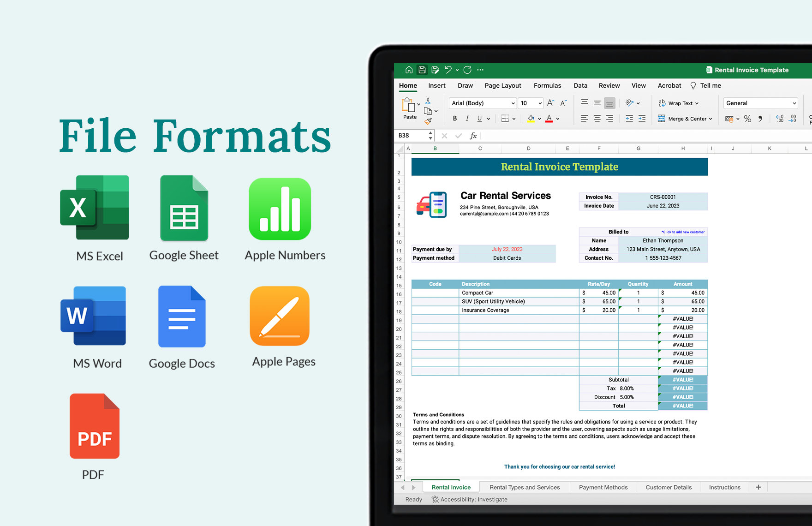Toggle center text alignment
Image resolution: width=812 pixels, height=526 pixels.
(597, 119)
